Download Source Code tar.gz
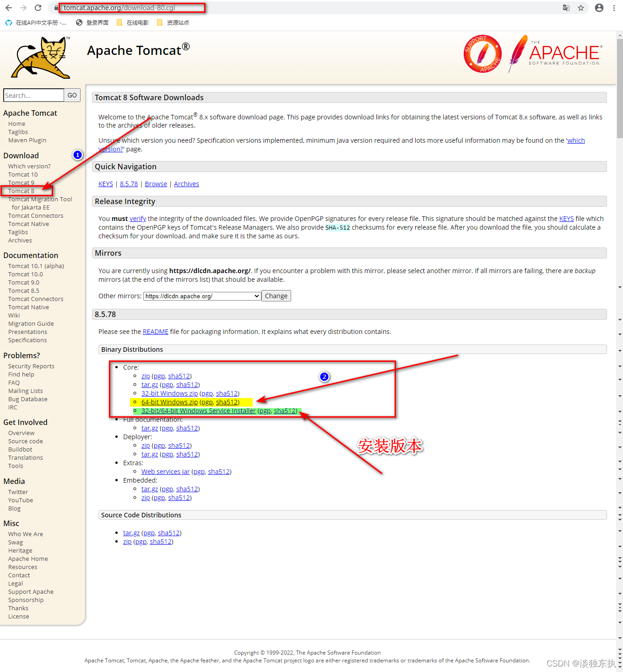 (x=131, y=533)
